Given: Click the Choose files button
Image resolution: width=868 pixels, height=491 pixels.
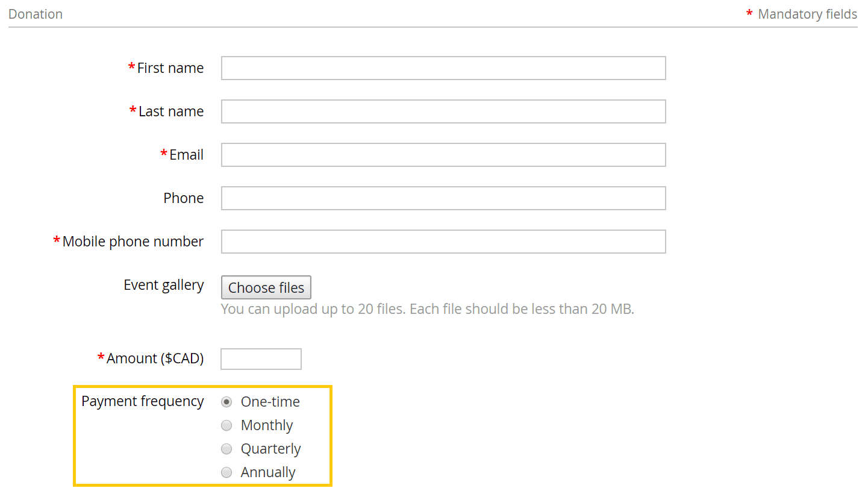Looking at the screenshot, I should 266,287.
